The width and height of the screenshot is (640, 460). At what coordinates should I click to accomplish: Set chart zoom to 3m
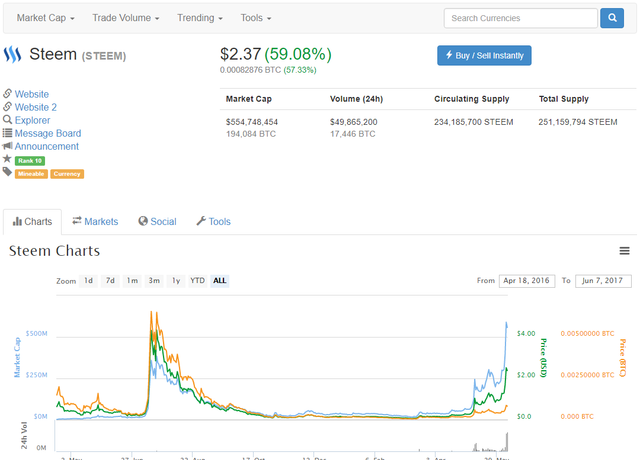click(154, 280)
